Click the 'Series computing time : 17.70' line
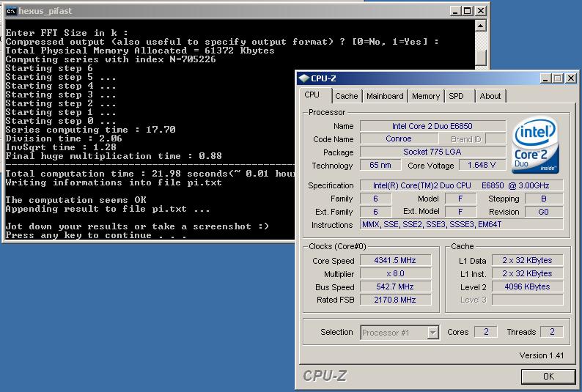 point(91,130)
